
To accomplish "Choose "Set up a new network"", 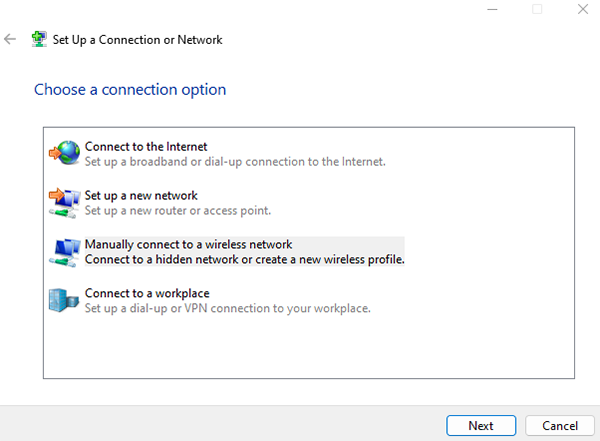I will [x=141, y=196].
